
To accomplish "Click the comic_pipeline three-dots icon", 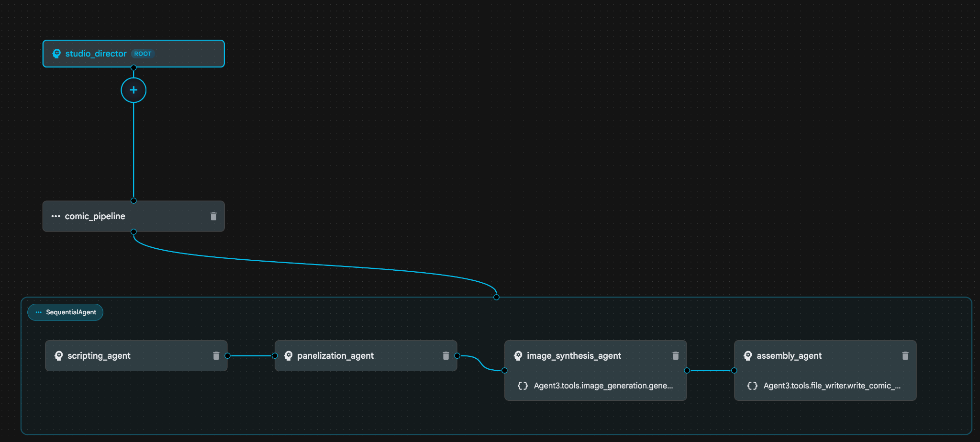I will click(x=56, y=216).
